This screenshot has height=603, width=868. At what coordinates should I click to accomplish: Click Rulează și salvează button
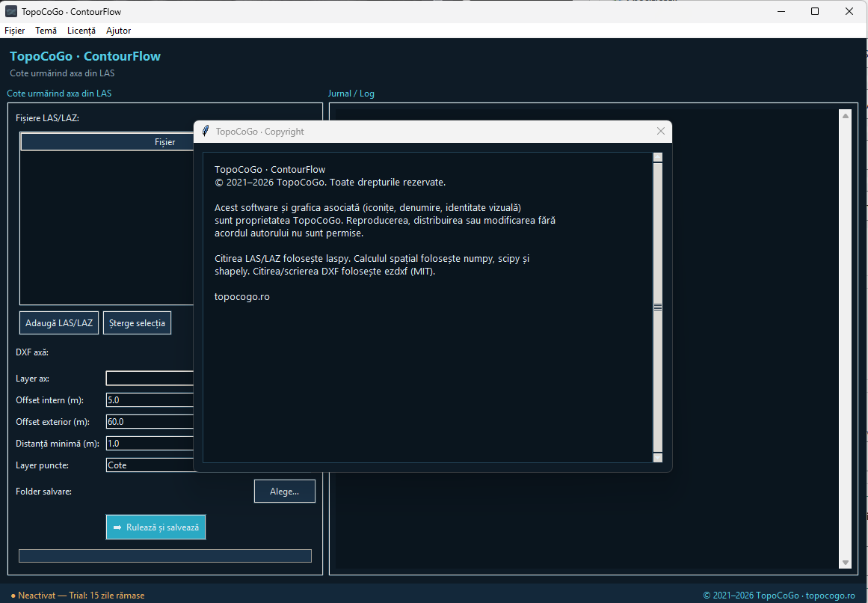(156, 527)
